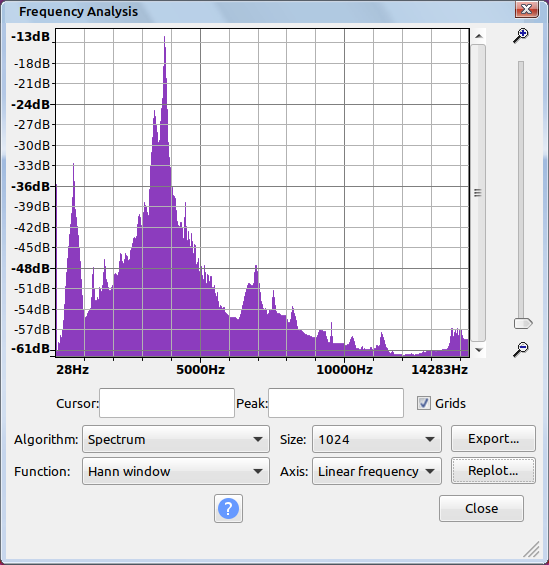Click the zoom out magnifier icon
Screen dimensions: 549x565
tap(521, 349)
